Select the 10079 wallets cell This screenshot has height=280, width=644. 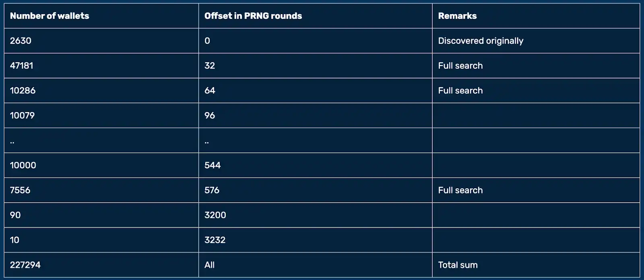pyautogui.click(x=23, y=116)
